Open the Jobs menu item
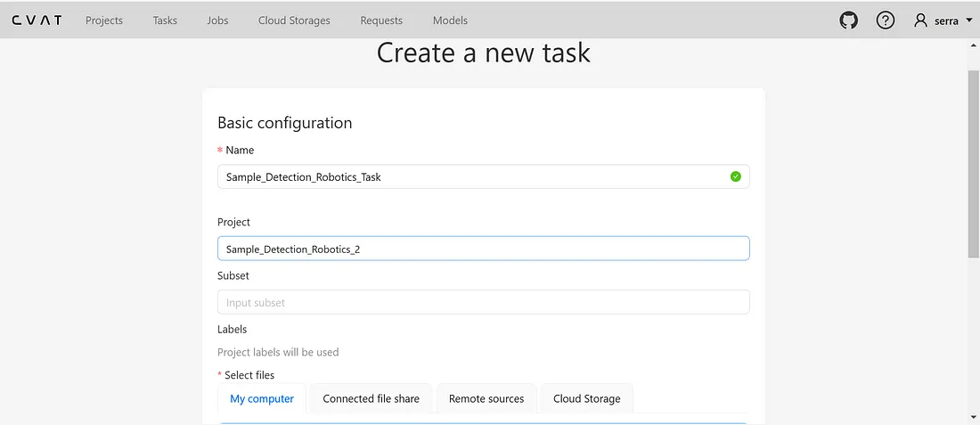Image resolution: width=980 pixels, height=425 pixels. pyautogui.click(x=217, y=20)
